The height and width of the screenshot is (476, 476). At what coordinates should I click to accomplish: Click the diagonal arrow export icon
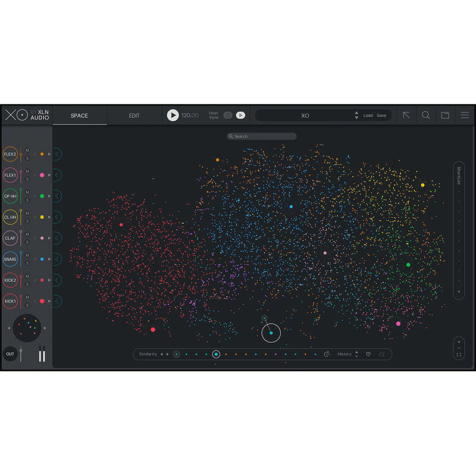click(406, 115)
